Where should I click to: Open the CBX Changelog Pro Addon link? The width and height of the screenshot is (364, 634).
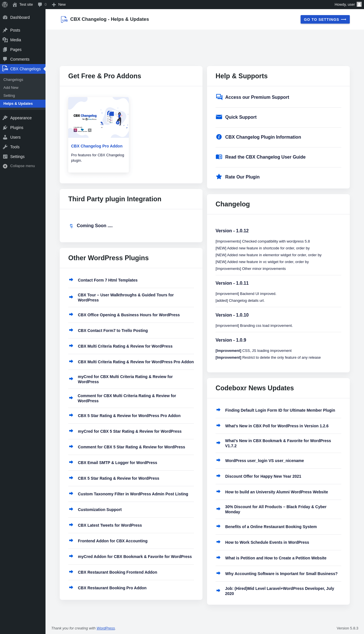97,146
